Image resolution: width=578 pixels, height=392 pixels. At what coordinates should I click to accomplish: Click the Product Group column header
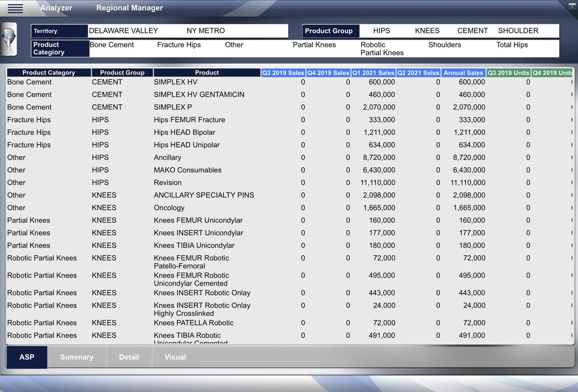tap(122, 73)
